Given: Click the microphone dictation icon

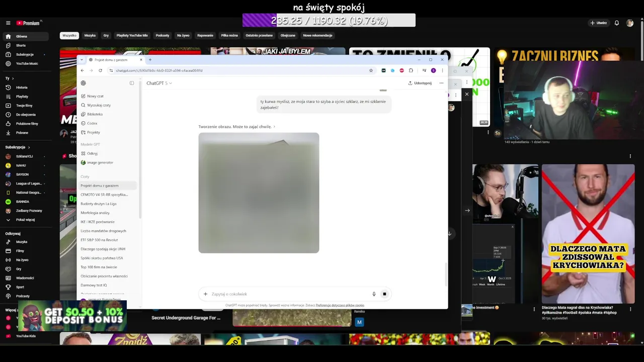Looking at the screenshot, I should pyautogui.click(x=374, y=294).
